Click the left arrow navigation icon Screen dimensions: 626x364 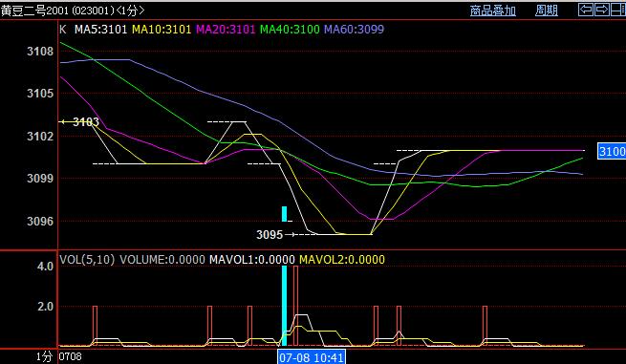586,10
